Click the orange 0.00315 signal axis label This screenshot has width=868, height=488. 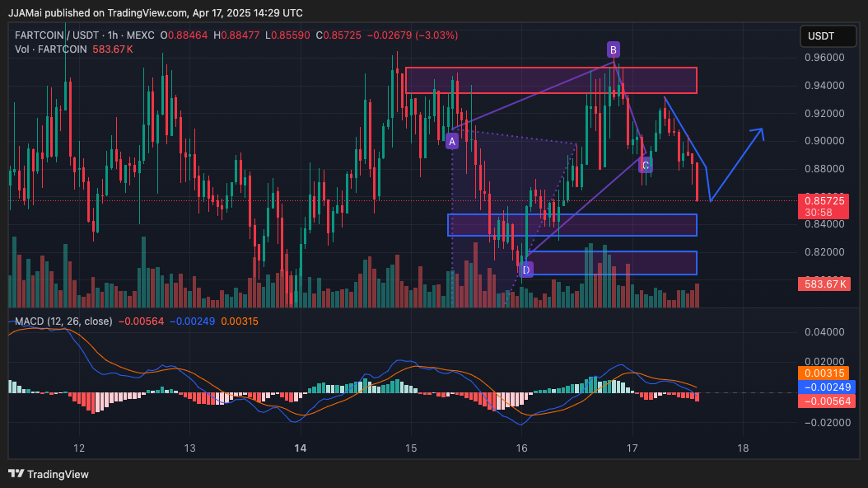(824, 373)
